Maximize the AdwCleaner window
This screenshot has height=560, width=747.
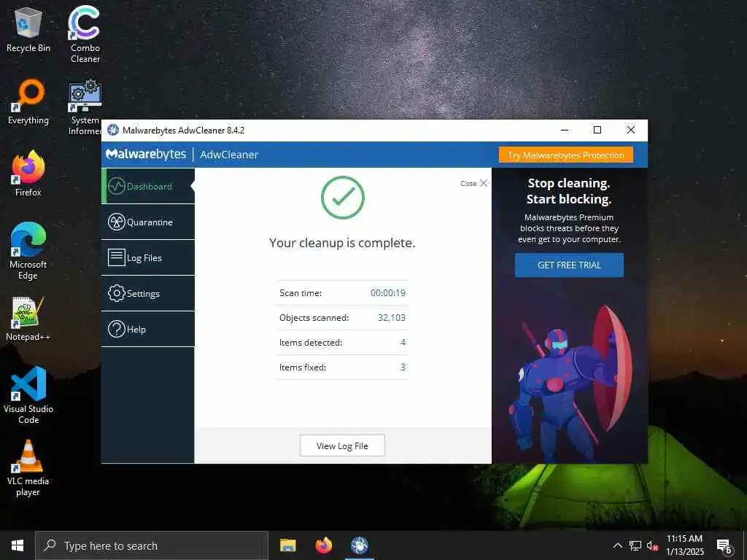coord(597,130)
